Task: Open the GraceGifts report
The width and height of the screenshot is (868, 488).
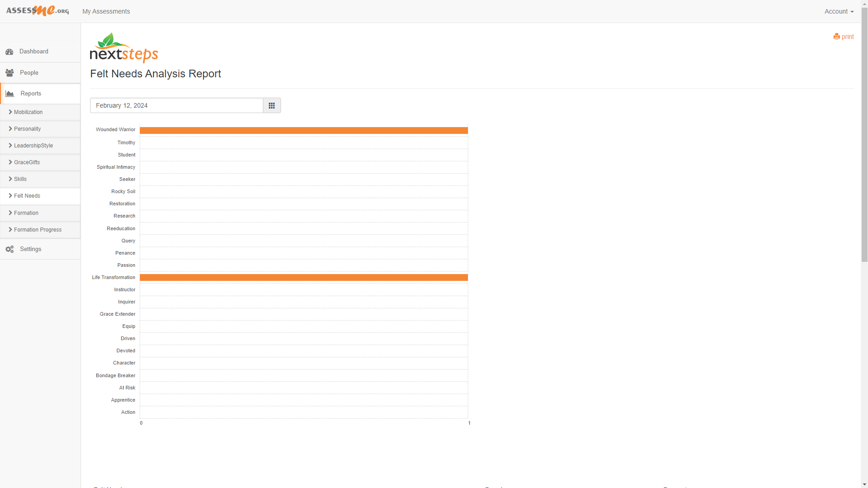Action: [x=40, y=162]
